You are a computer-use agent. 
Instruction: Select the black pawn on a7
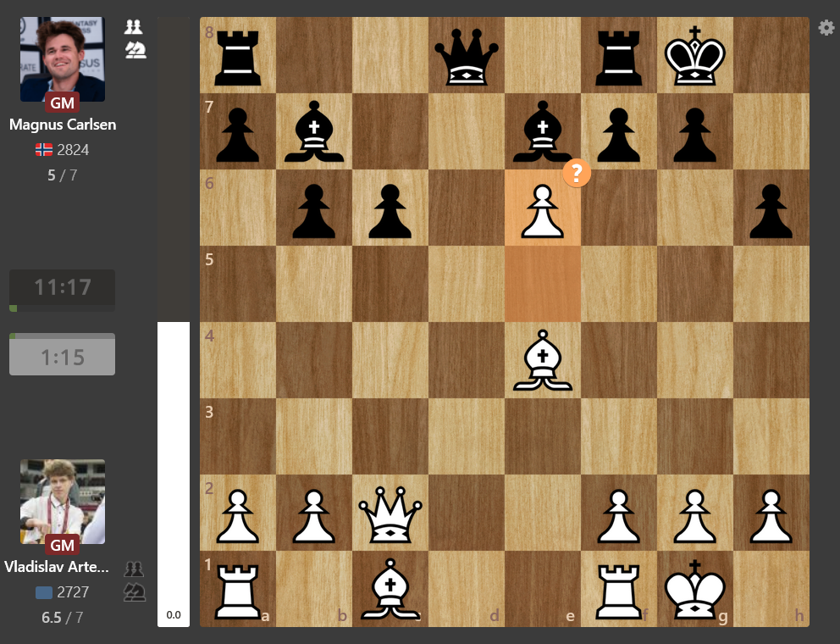(x=238, y=135)
